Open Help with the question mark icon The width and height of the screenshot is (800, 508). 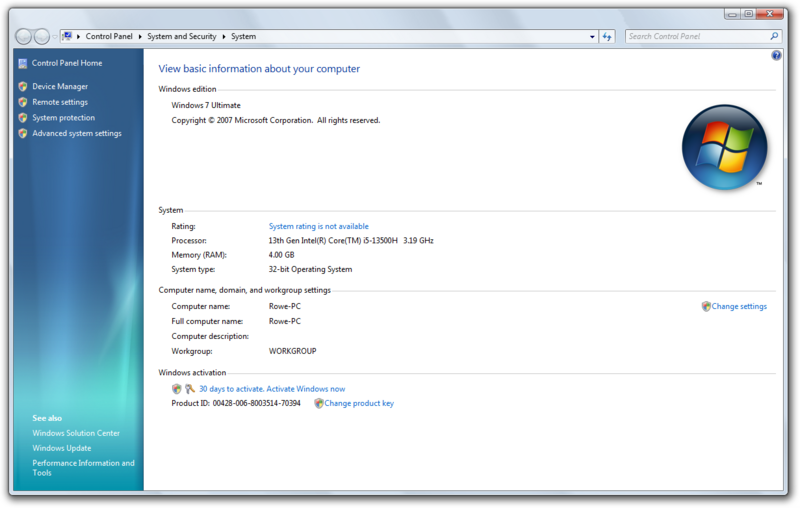pyautogui.click(x=776, y=55)
